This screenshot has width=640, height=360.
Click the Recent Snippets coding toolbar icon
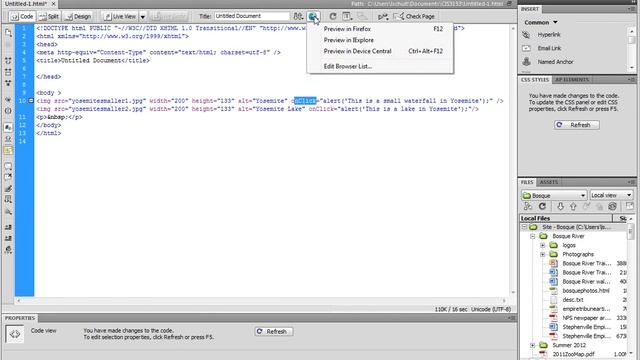(x=8, y=200)
